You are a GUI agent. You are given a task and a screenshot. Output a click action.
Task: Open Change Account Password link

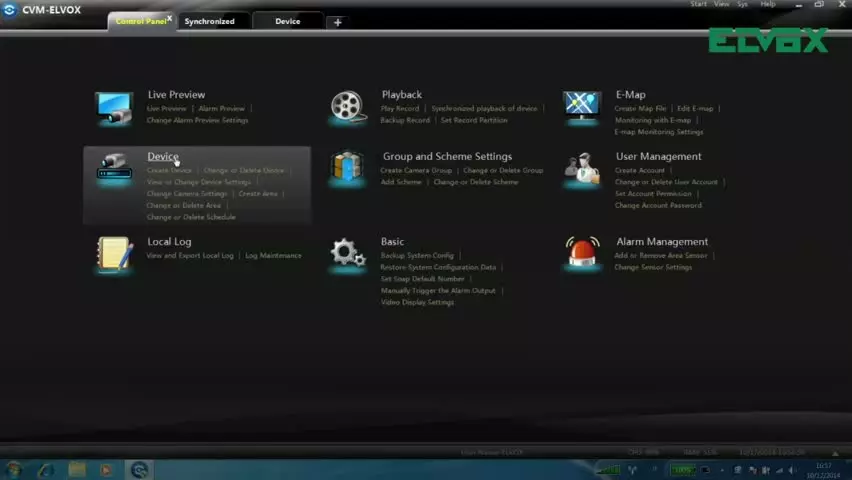(x=658, y=205)
